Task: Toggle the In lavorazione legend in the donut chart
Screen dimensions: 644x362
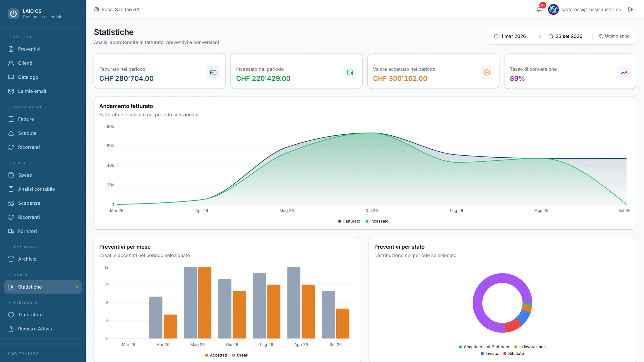Action: pyautogui.click(x=530, y=347)
